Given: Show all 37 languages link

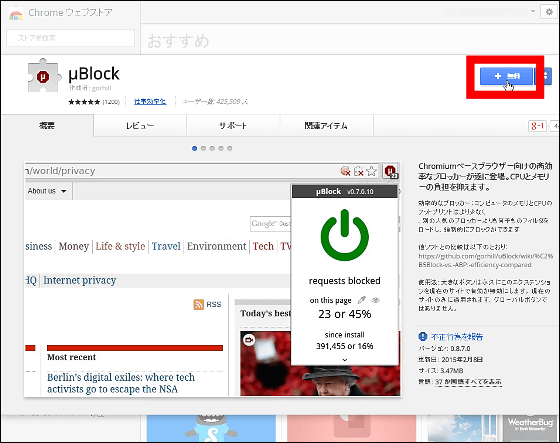Looking at the screenshot, I should 468,382.
